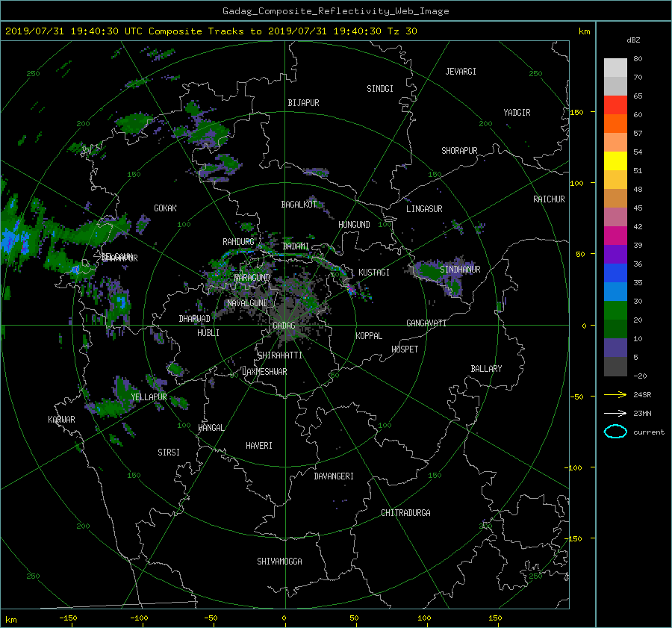The width and height of the screenshot is (672, 628).
Task: Click the SHIVAMOGGA city label
Action: coord(279,562)
